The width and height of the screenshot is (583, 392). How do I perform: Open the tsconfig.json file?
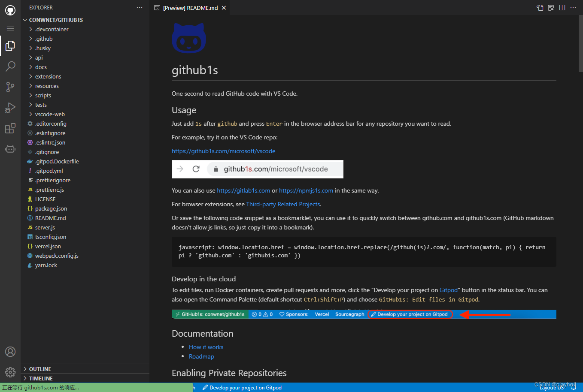(85, 237)
